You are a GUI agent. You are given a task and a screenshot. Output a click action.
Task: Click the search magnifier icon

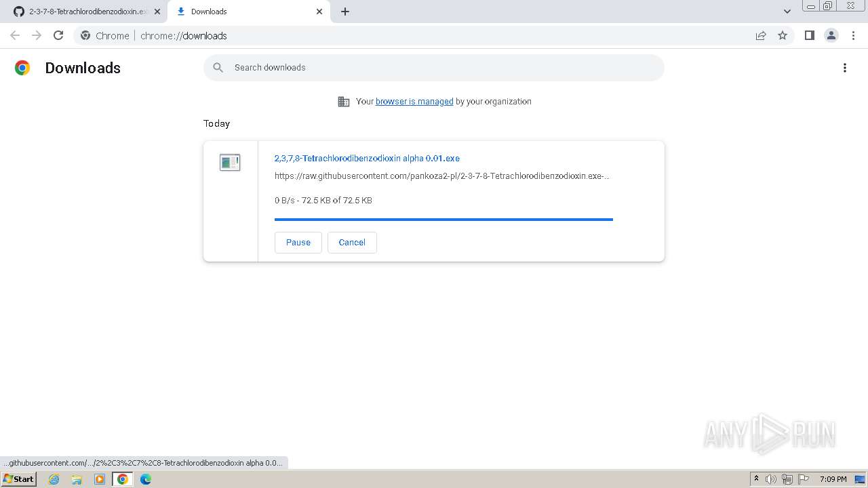218,67
